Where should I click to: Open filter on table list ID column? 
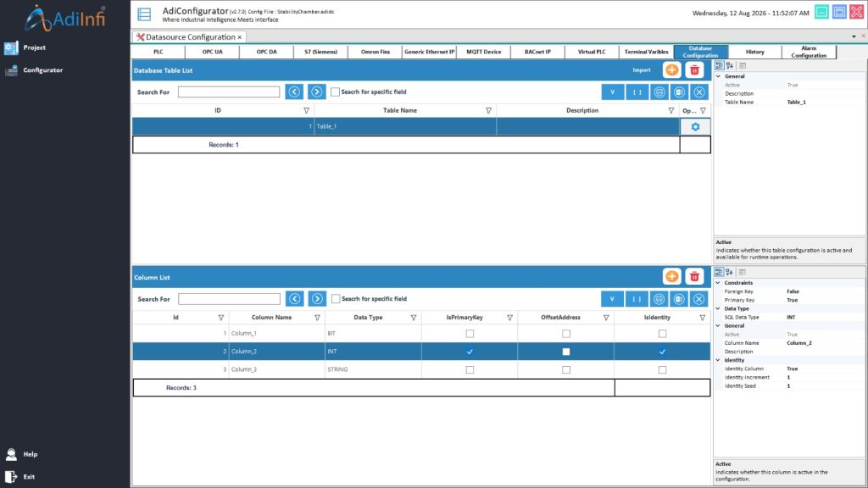(x=307, y=111)
